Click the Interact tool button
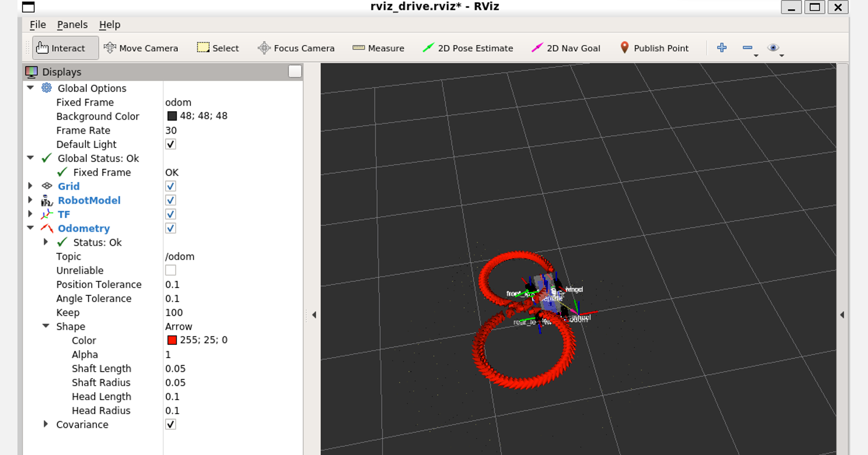This screenshot has height=455, width=868. (x=65, y=48)
